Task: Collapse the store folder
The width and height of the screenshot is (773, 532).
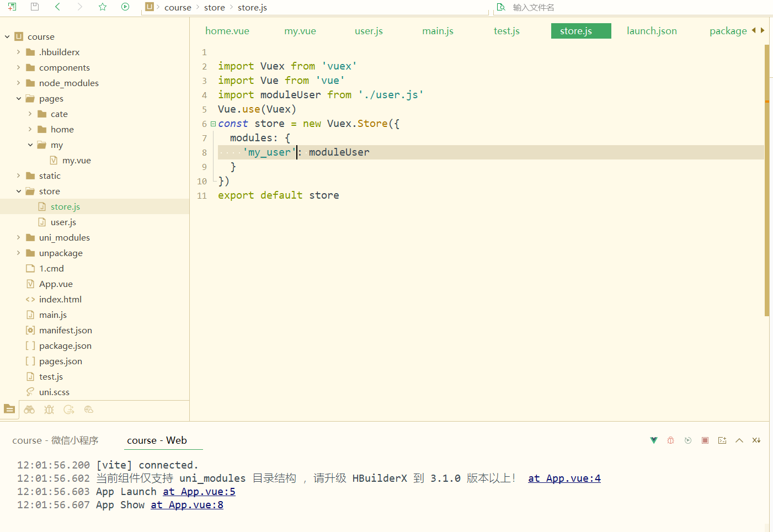Action: tap(18, 191)
